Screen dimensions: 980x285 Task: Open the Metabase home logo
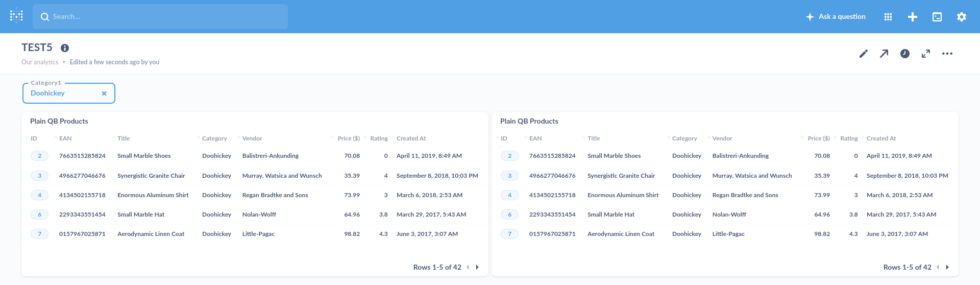pyautogui.click(x=16, y=16)
